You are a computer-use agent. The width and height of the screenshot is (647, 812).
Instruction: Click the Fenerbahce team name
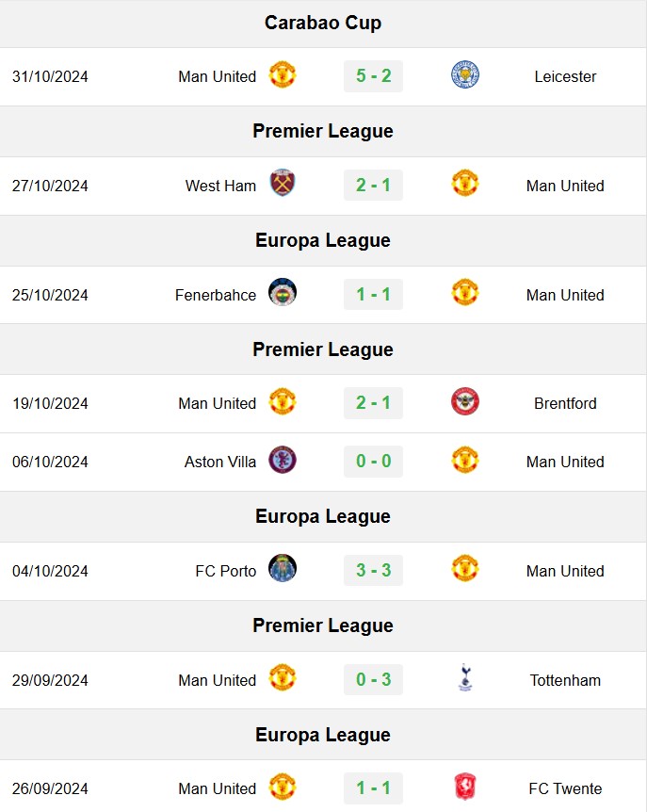216,295
